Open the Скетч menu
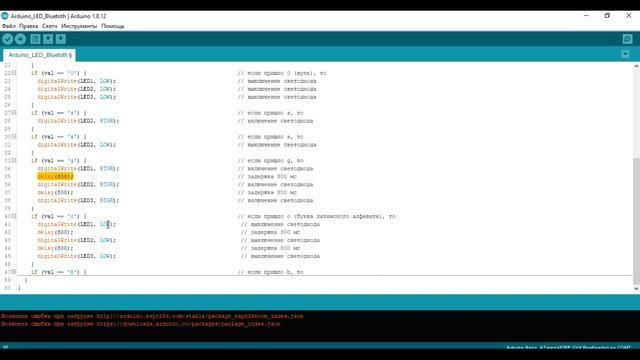The height and width of the screenshot is (360, 640). (50, 26)
